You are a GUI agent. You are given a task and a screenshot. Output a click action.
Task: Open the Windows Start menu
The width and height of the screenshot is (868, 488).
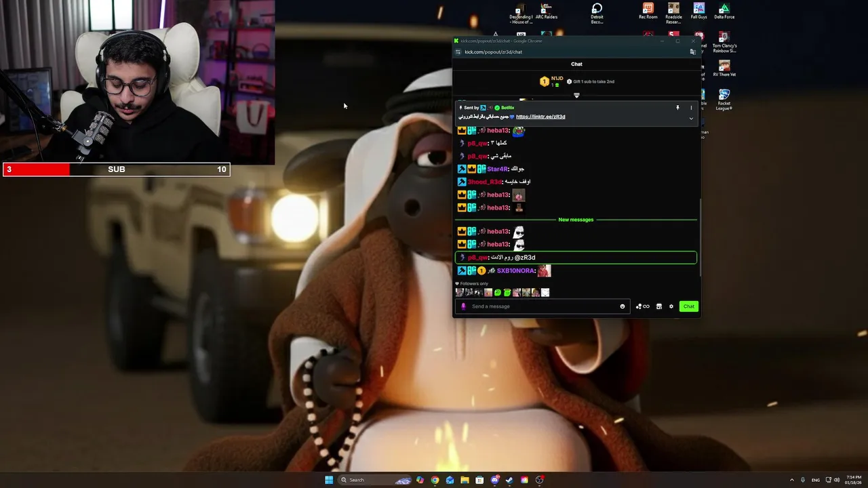tap(329, 480)
